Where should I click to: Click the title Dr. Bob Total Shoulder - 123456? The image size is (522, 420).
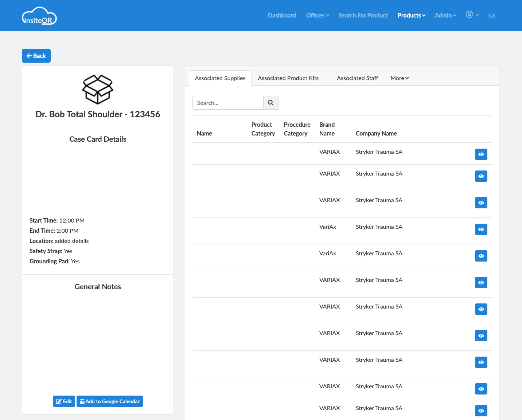click(98, 114)
